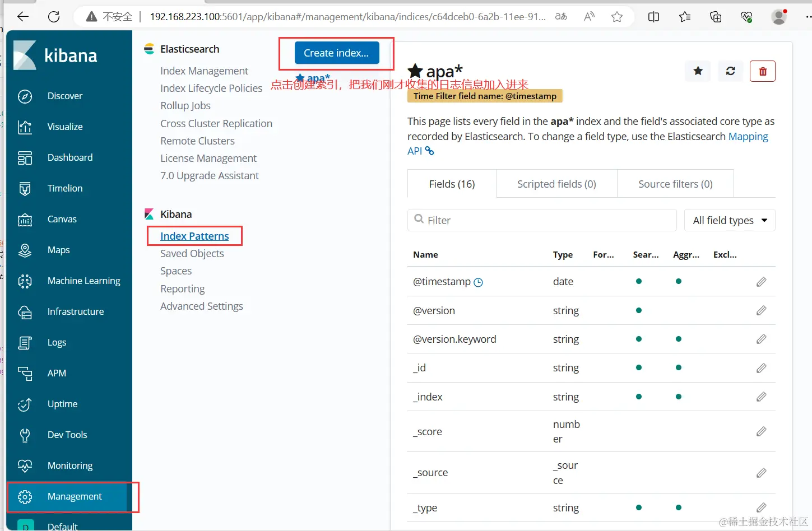Click the browser reload button
This screenshot has width=812, height=531.
[x=54, y=17]
